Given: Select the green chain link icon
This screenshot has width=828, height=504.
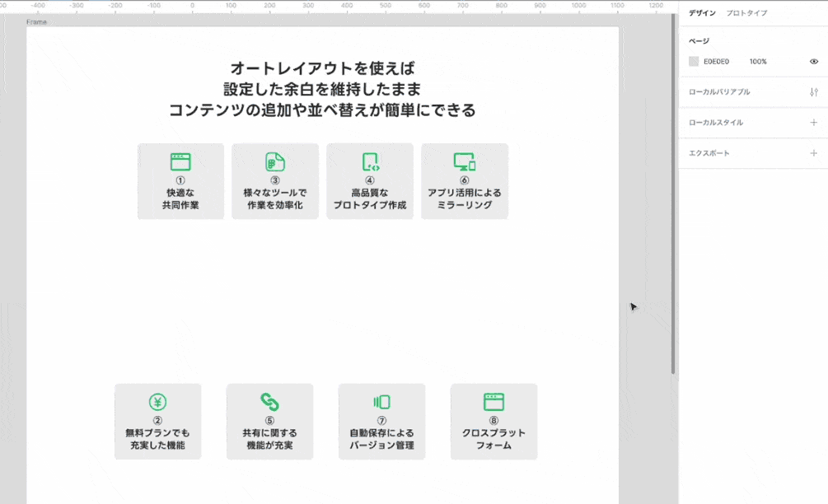Looking at the screenshot, I should (x=269, y=402).
